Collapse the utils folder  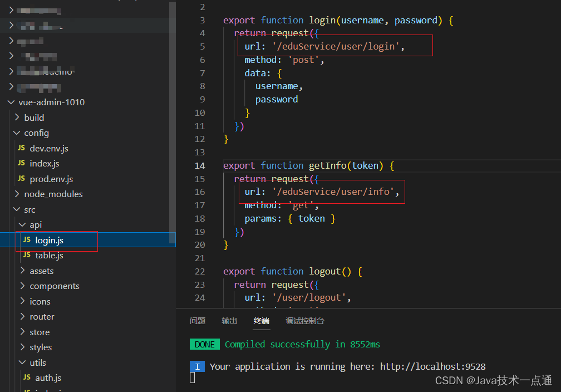click(x=22, y=362)
